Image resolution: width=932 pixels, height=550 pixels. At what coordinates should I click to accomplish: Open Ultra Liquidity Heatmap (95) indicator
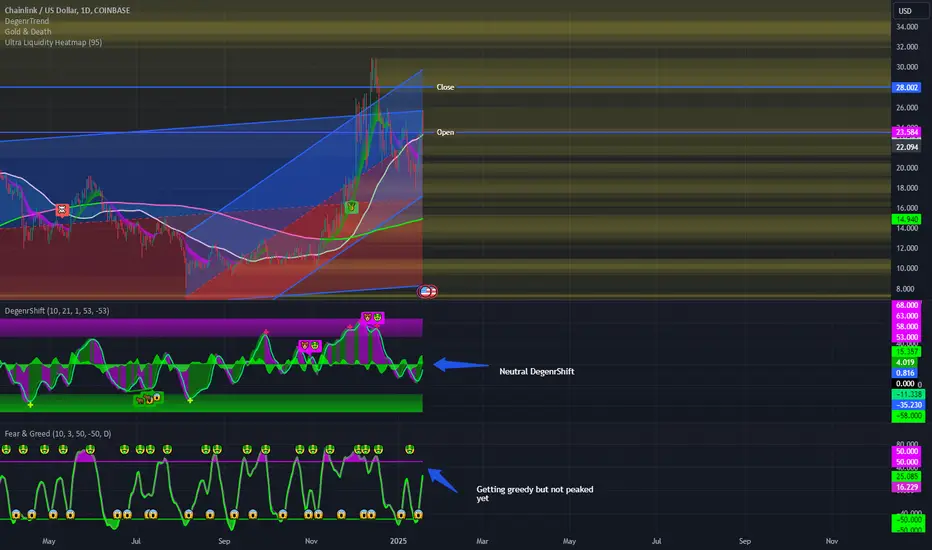tap(53, 42)
